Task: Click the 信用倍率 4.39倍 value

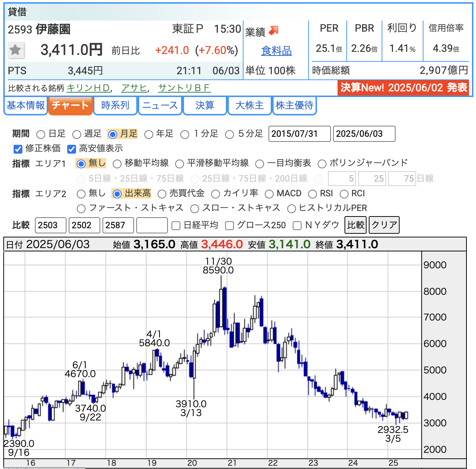Action: coord(446,49)
